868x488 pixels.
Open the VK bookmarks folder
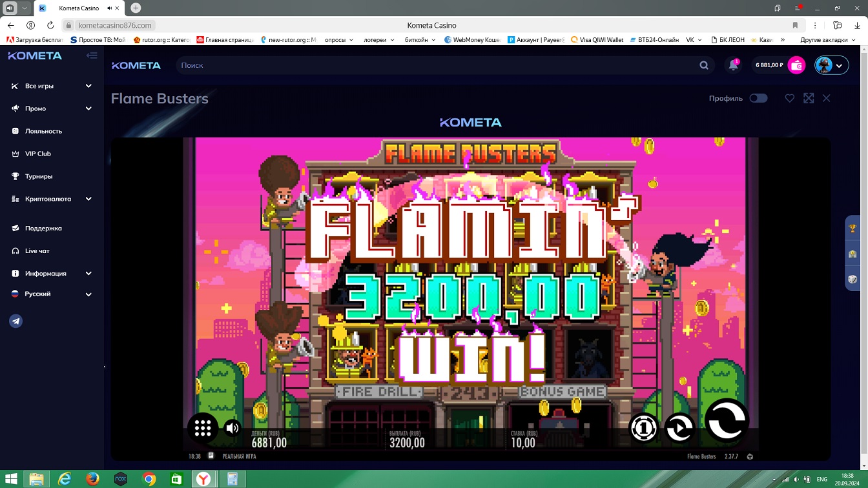click(694, 39)
